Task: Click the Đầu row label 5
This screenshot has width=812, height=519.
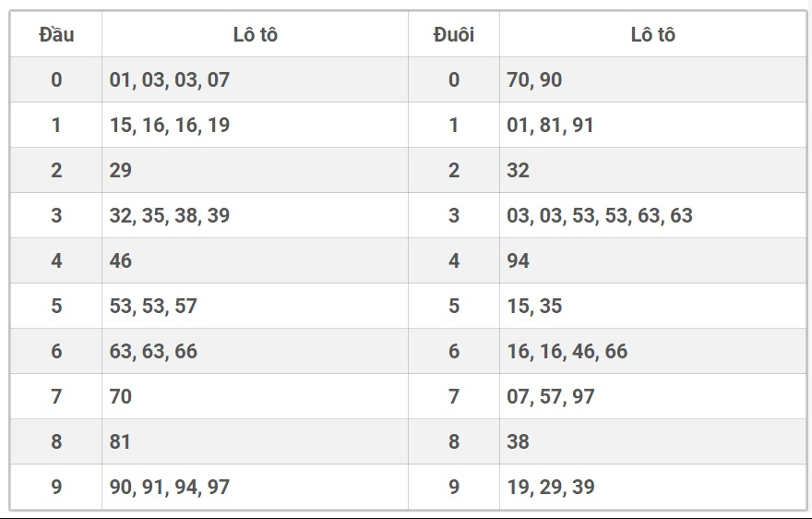Action: 56,307
